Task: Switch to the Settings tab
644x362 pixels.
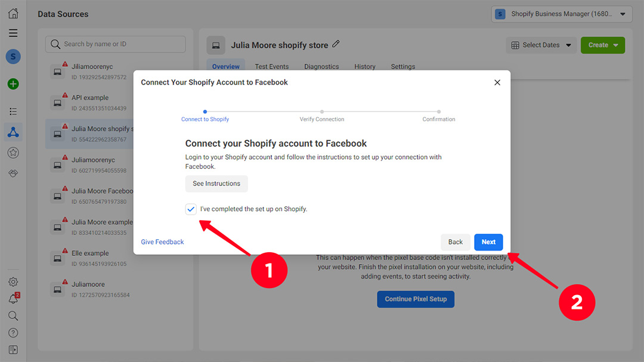Action: pyautogui.click(x=403, y=67)
